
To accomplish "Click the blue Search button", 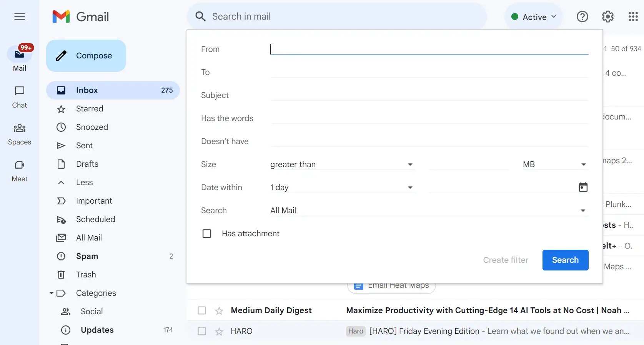I will point(565,260).
